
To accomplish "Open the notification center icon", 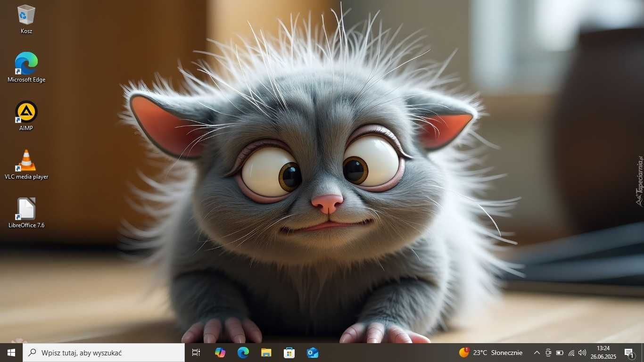I will click(629, 353).
